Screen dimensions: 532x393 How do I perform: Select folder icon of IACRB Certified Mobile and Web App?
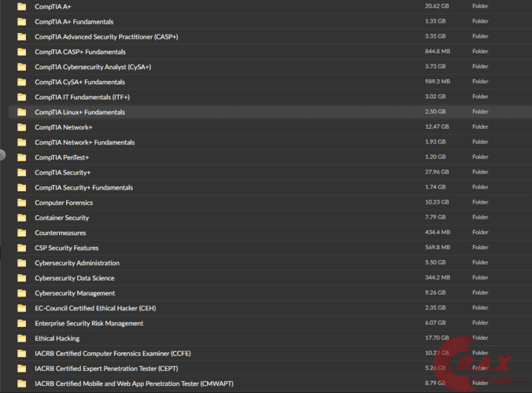click(22, 384)
